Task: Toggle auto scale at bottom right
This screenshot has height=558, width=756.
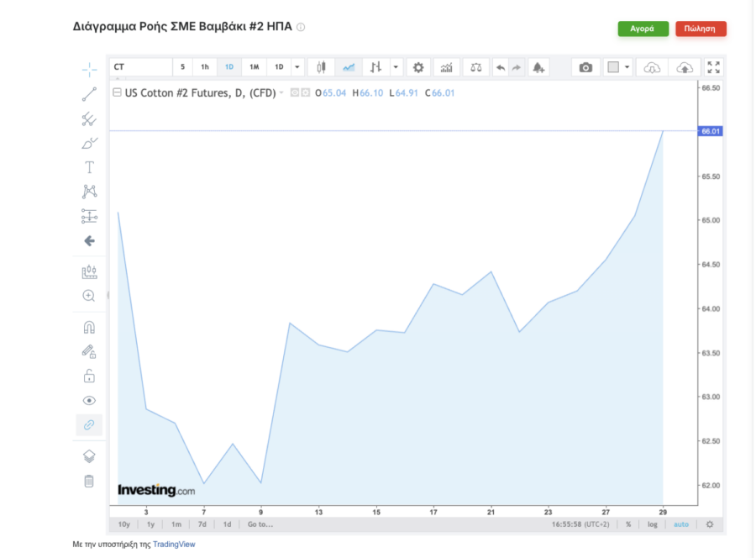Action: [x=680, y=524]
